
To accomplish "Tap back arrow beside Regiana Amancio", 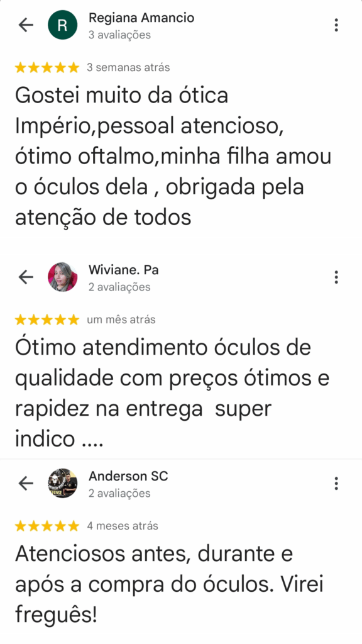I will (25, 25).
